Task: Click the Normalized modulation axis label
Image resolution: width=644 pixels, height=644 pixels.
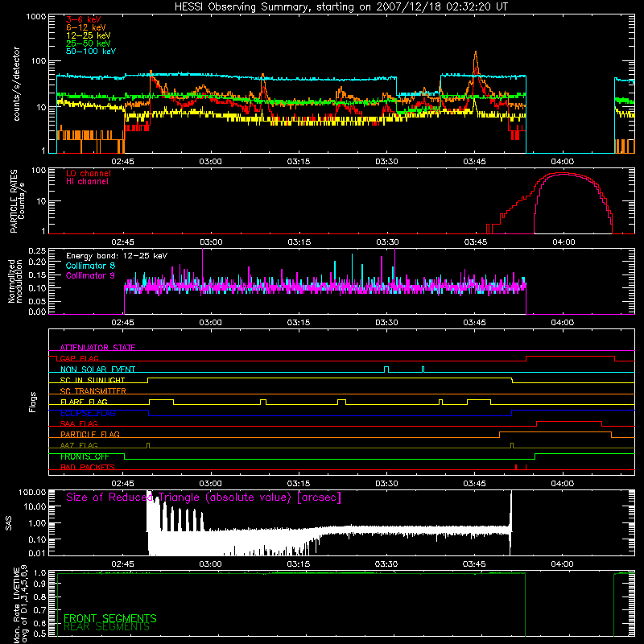Action: (15, 281)
